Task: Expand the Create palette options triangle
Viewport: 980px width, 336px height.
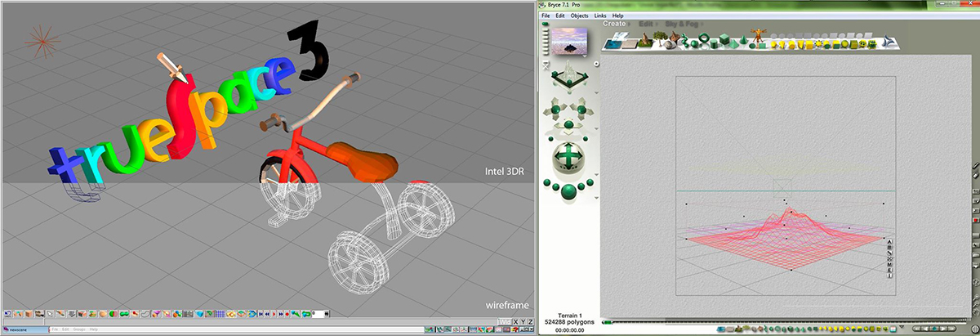Action: [x=629, y=24]
